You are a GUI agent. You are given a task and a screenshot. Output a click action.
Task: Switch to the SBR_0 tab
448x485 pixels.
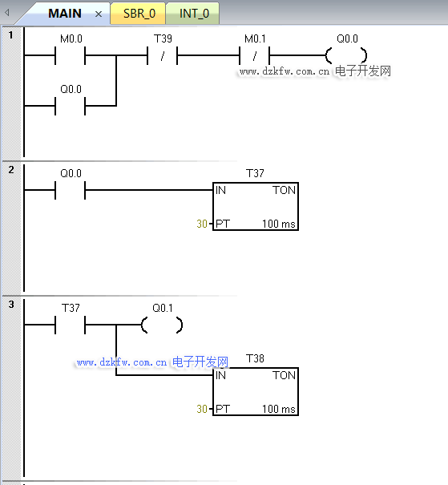[x=139, y=14]
